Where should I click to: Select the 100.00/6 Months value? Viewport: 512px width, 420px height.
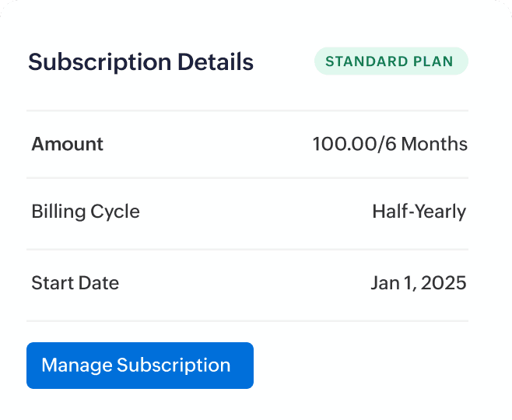tap(390, 144)
